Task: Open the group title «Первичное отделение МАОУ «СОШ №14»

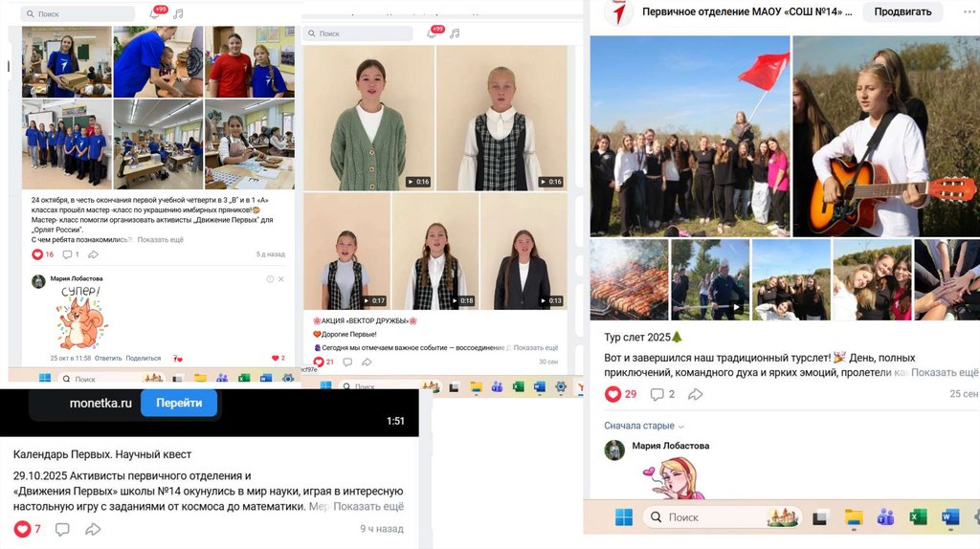Action: [746, 11]
